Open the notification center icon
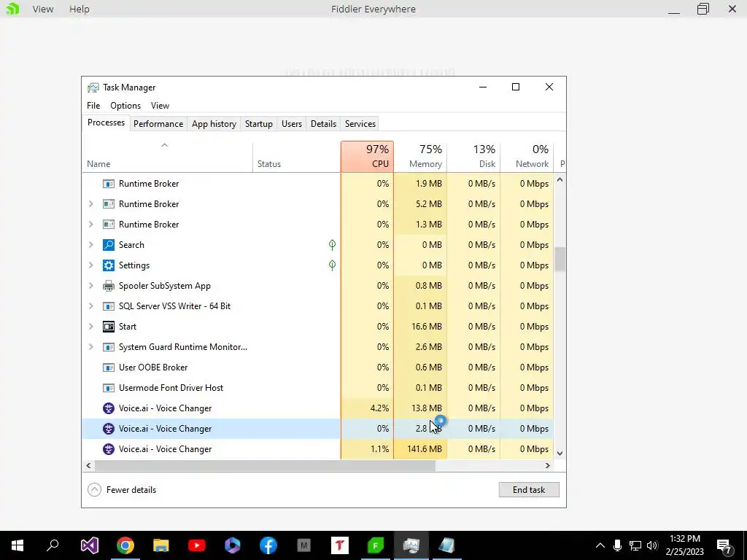The image size is (747, 560). click(x=724, y=545)
